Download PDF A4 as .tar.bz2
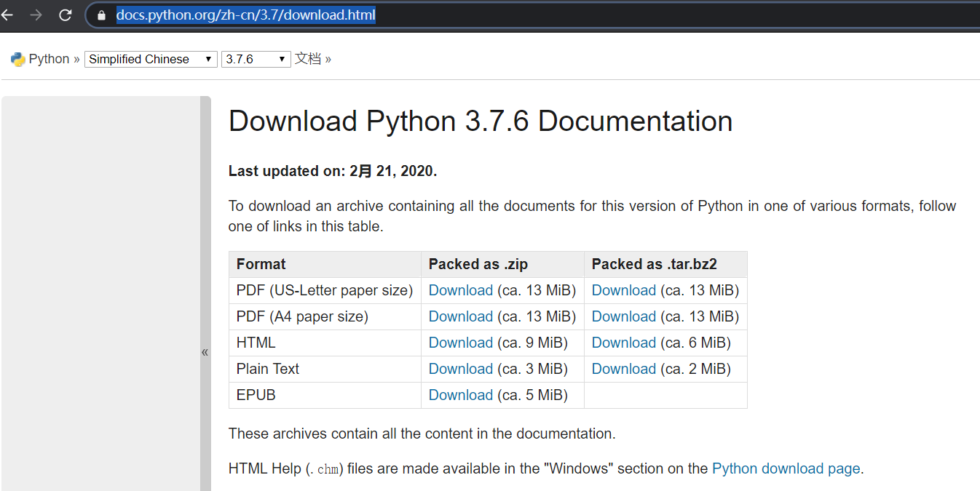 tap(623, 316)
